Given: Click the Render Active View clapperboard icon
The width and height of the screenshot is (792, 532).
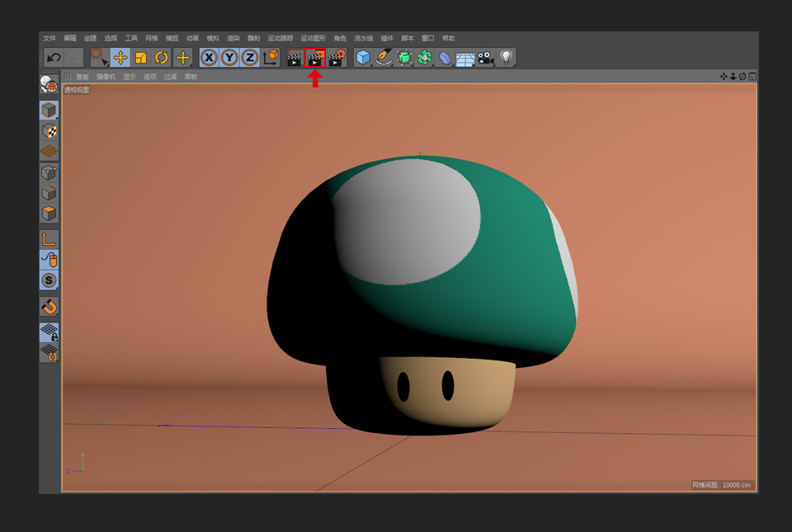Looking at the screenshot, I should tap(295, 58).
